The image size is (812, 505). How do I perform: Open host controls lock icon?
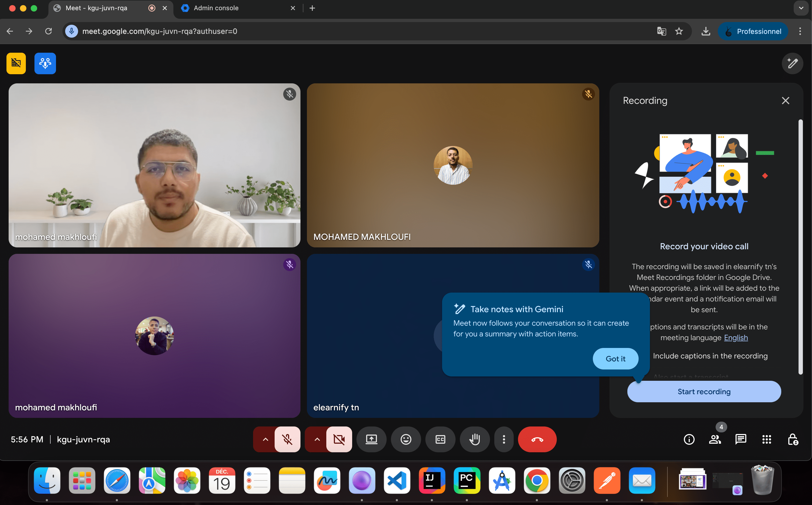coord(793,439)
